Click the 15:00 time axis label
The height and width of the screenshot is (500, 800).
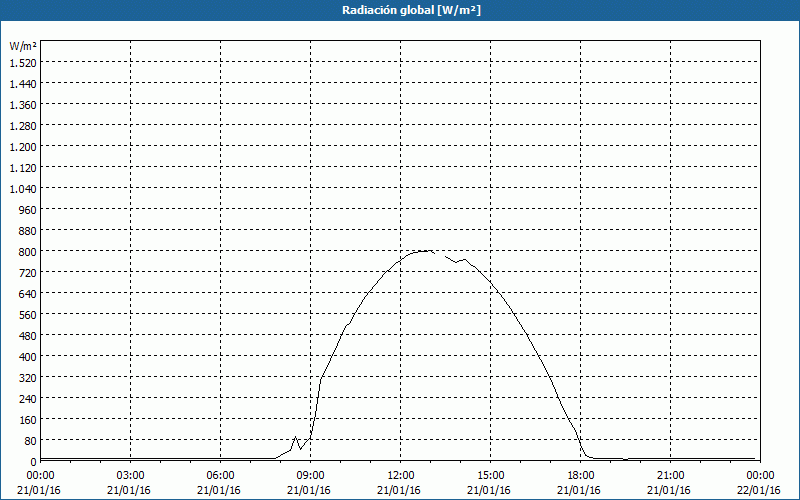click(491, 476)
